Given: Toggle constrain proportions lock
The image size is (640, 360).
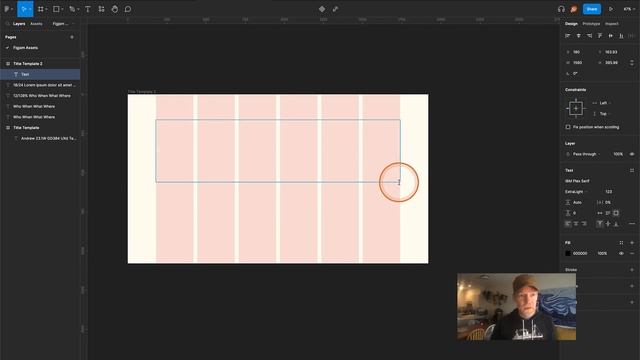Looking at the screenshot, I should [632, 63].
